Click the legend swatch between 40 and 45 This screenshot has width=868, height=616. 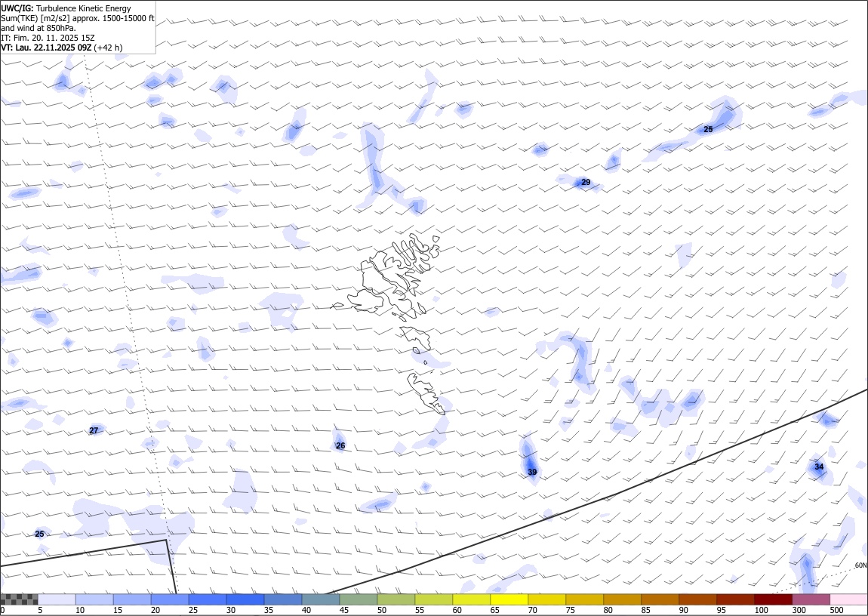[321, 599]
